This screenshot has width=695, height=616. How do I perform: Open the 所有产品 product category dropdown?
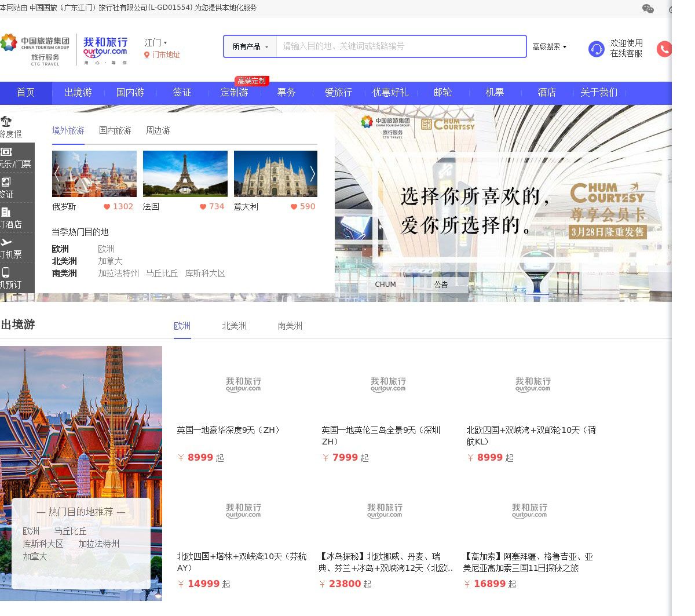coord(250,46)
